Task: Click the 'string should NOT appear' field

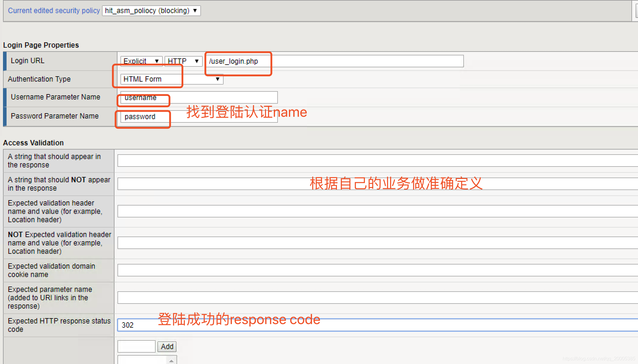Action: click(x=209, y=184)
